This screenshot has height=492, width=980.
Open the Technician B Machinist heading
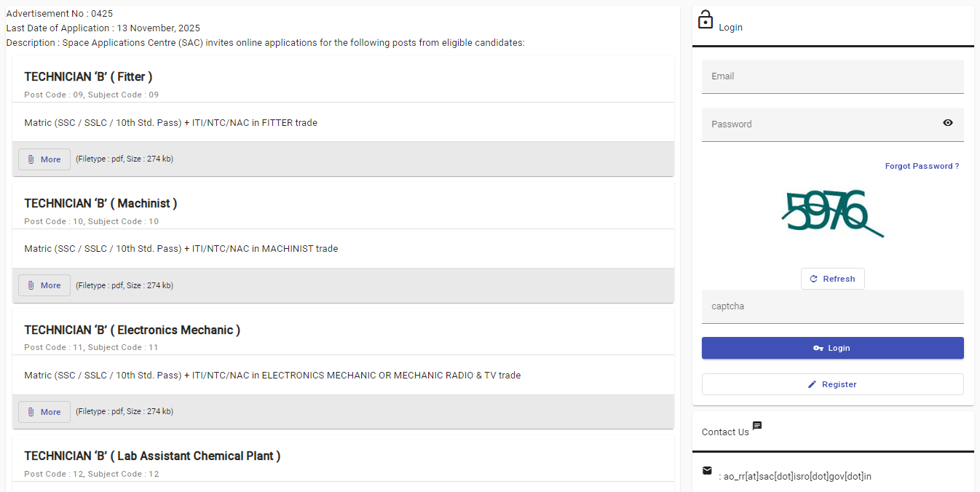[100, 203]
